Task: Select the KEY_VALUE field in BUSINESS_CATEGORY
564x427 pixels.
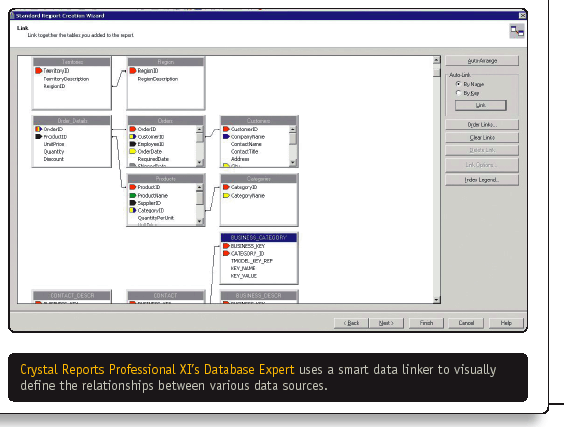Action: click(x=244, y=276)
